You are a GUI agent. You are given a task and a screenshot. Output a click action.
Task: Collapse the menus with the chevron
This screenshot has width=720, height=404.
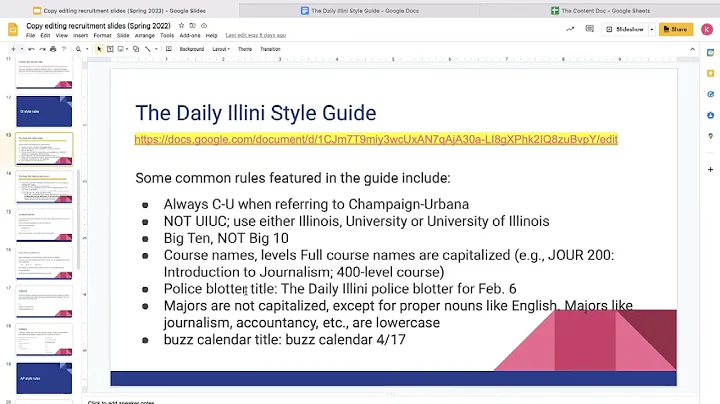point(692,49)
